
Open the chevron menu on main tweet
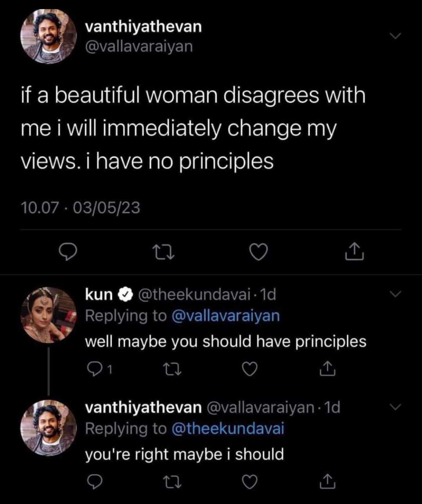coord(395,36)
